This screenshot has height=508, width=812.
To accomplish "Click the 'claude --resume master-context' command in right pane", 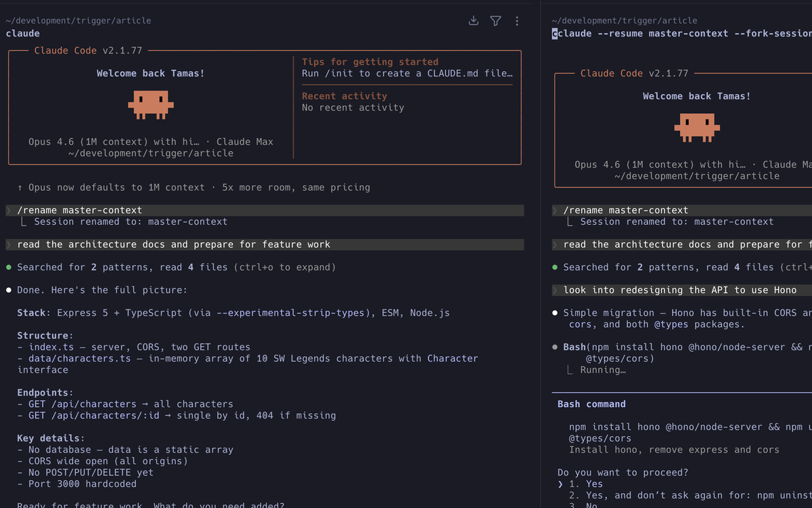I will point(681,34).
